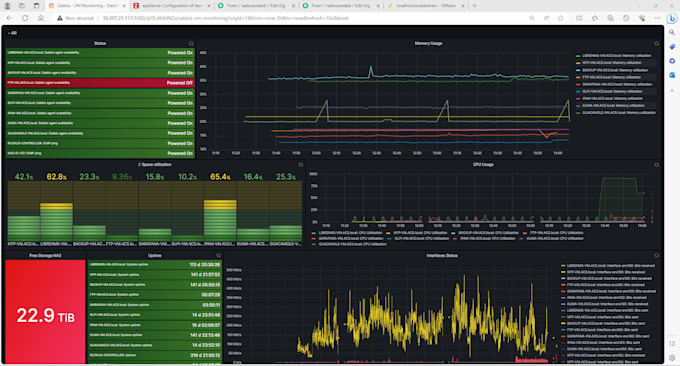Screen dimensions: 680x366
Task: Switch to the second Fiverr Edit Gig tab
Action: (341, 6)
